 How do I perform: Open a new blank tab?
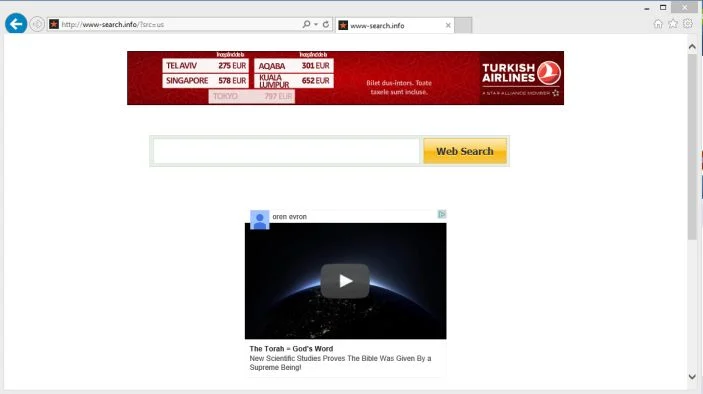(463, 26)
